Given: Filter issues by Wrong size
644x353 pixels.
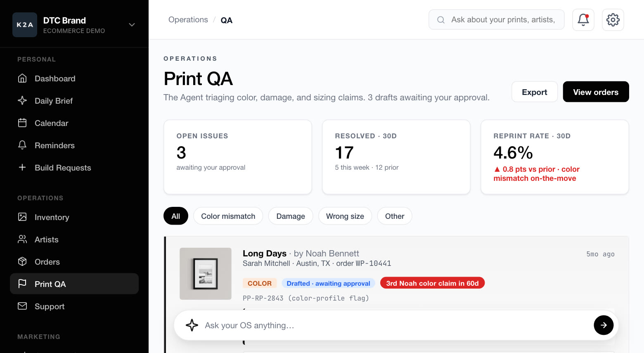Looking at the screenshot, I should 345,216.
